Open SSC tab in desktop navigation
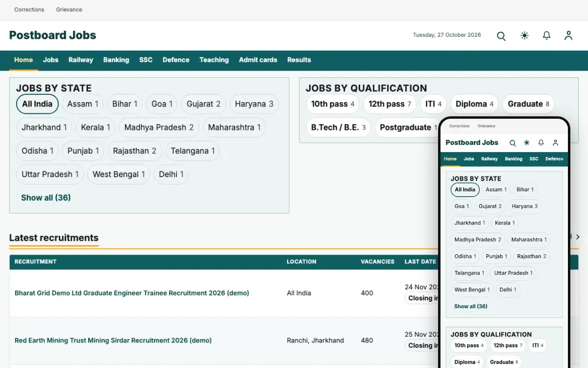This screenshot has width=588, height=368. [146, 60]
